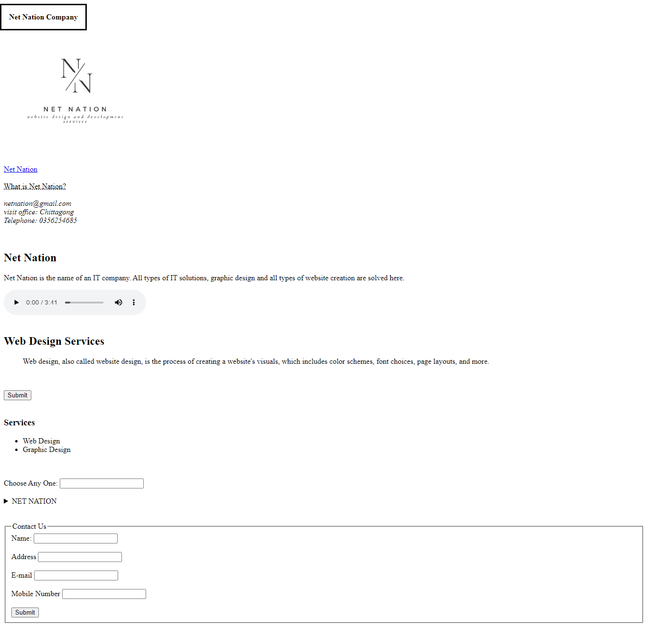This screenshot has height=644, width=648.
Task: Click the Address field in Contact Us
Action: click(79, 557)
